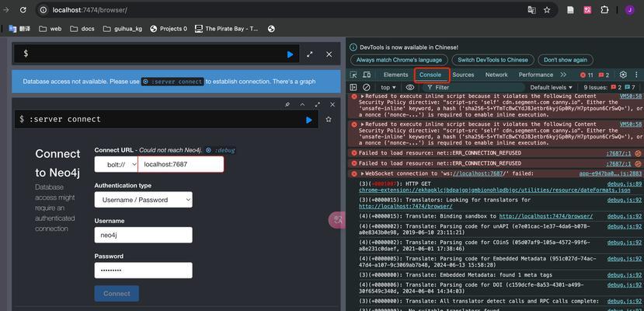
Task: Open Authentication type dropdown
Action: pyautogui.click(x=144, y=200)
